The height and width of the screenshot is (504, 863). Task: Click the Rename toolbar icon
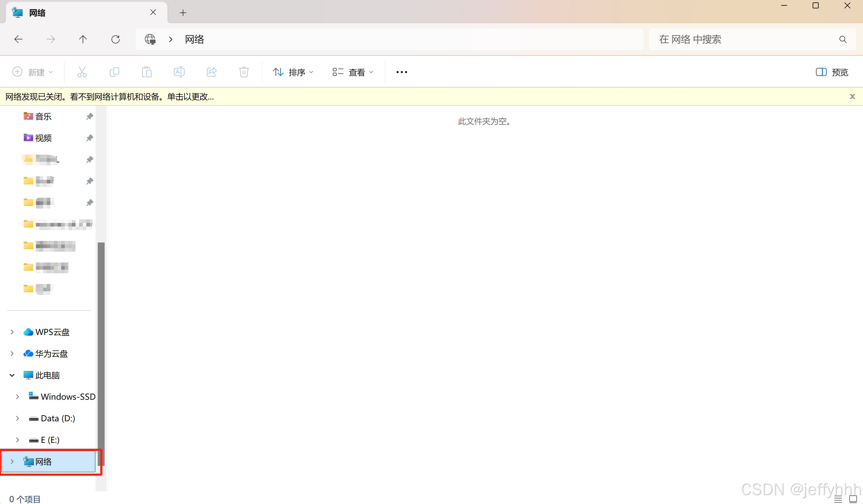click(x=179, y=72)
